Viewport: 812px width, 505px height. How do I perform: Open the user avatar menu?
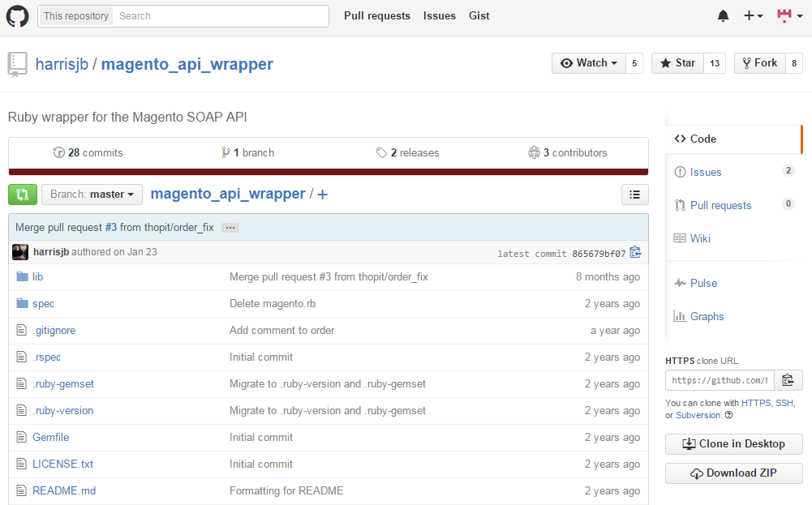point(789,16)
